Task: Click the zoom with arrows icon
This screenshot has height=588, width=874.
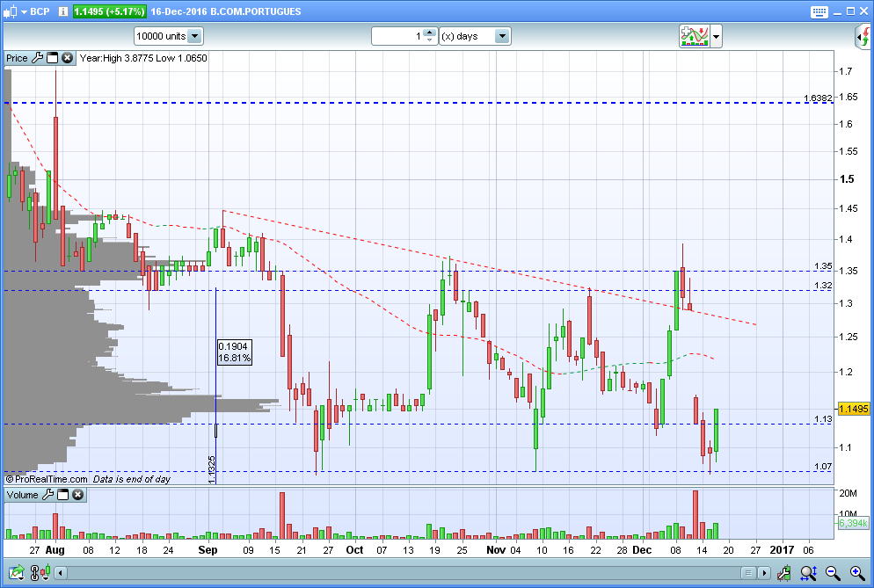Action: [808, 572]
